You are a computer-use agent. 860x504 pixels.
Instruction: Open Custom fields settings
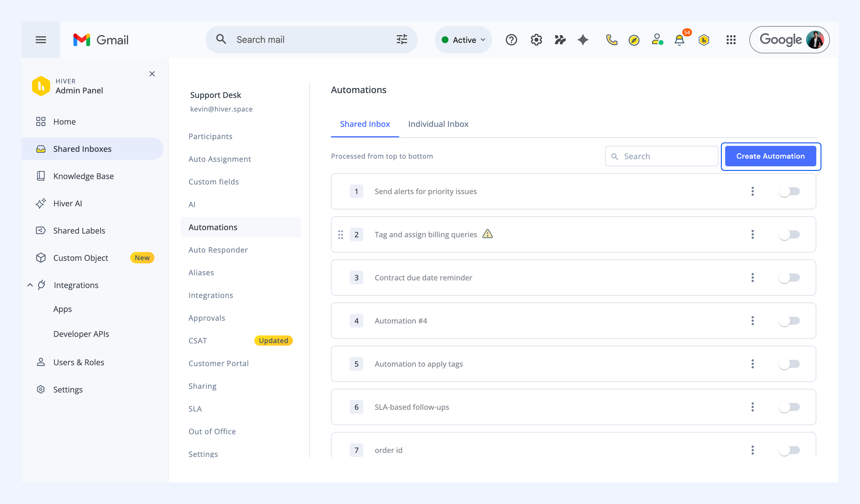[214, 182]
